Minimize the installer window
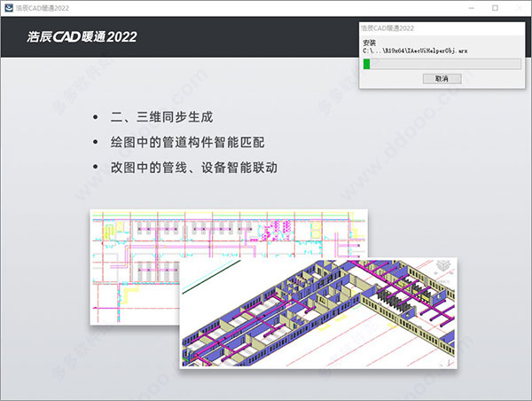The image size is (532, 401). point(472,8)
